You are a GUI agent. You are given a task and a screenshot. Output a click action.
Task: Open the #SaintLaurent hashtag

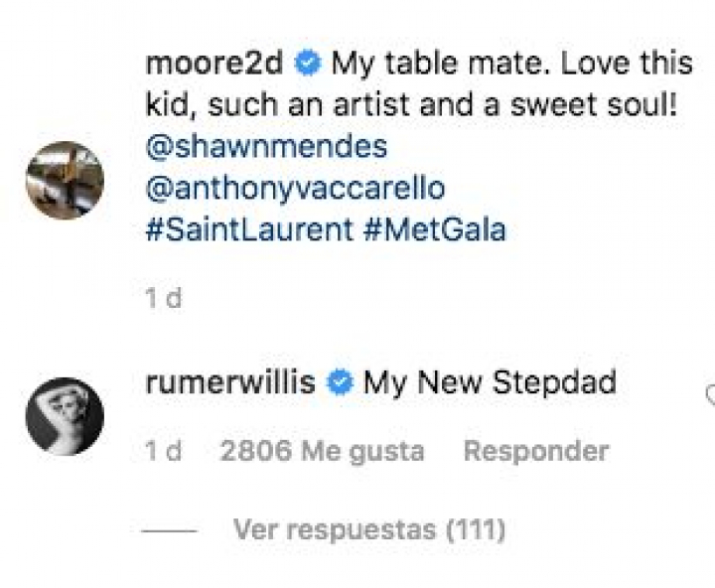pos(249,230)
